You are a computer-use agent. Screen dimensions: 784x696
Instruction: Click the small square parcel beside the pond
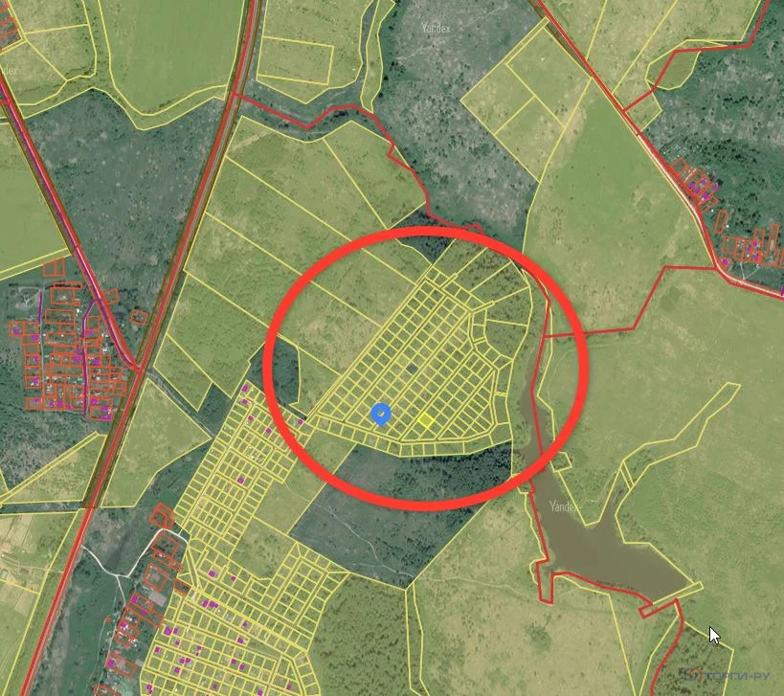coord(562,461)
